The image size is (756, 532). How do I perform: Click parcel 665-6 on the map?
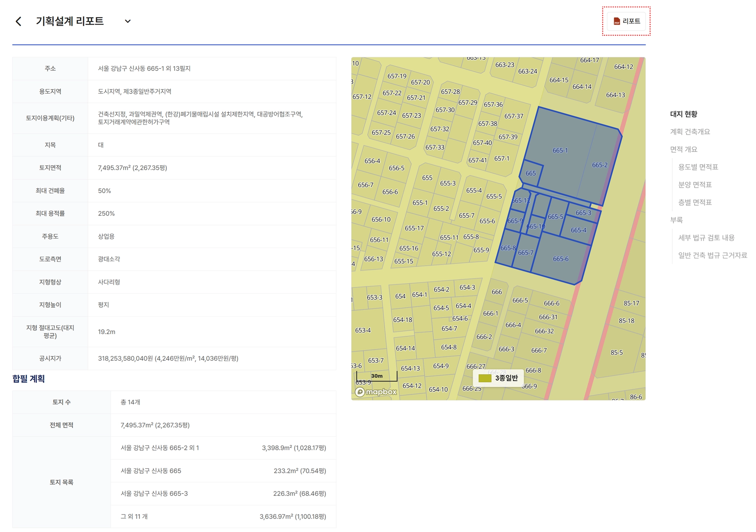560,259
